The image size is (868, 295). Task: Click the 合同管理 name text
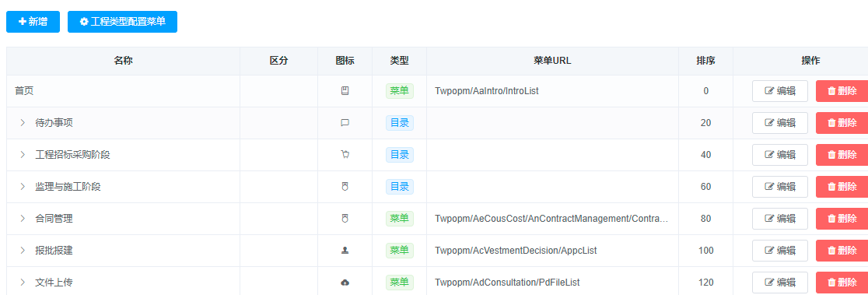point(54,219)
